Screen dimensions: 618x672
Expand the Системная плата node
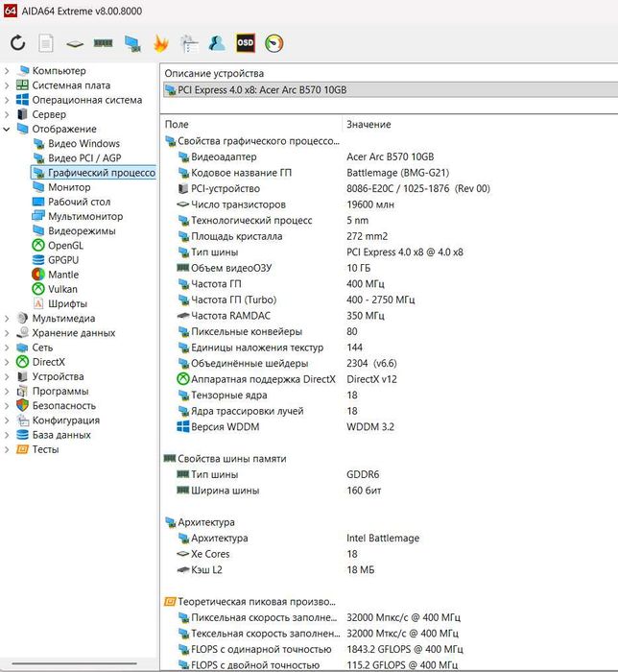7,85
